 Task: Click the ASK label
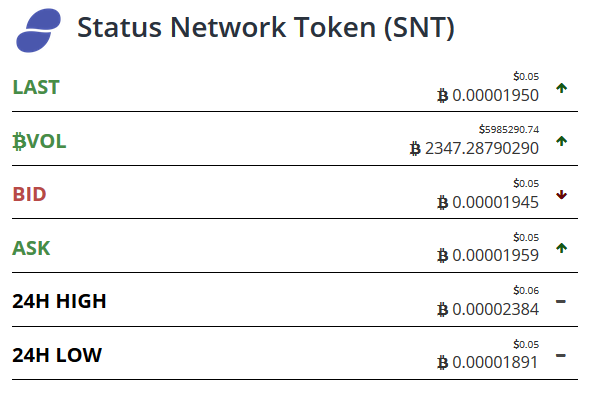click(31, 248)
